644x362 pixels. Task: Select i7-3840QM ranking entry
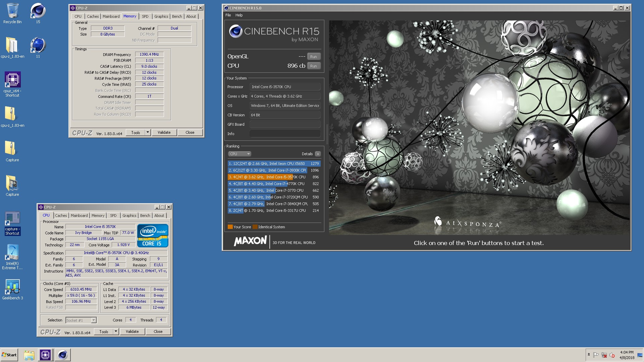(274, 204)
